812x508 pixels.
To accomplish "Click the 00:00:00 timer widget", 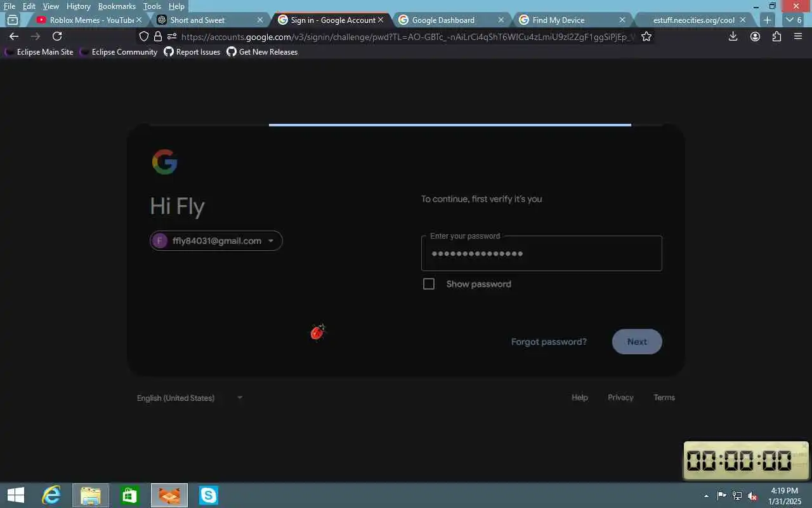I will pos(746,460).
